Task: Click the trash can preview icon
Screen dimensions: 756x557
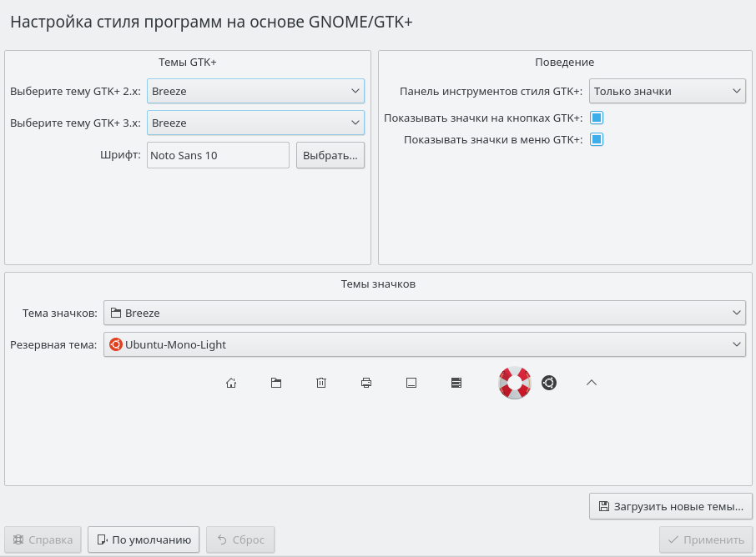Action: (321, 383)
